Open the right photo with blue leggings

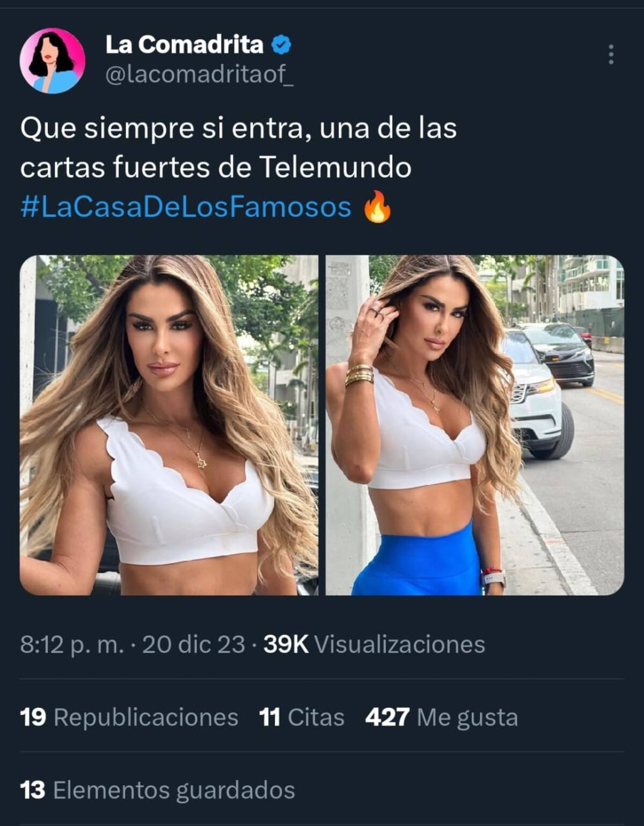pos(475,425)
